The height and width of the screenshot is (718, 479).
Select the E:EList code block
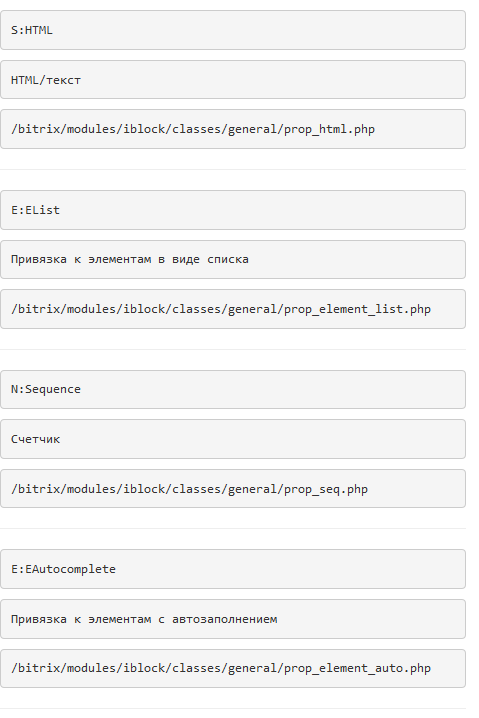coord(233,210)
